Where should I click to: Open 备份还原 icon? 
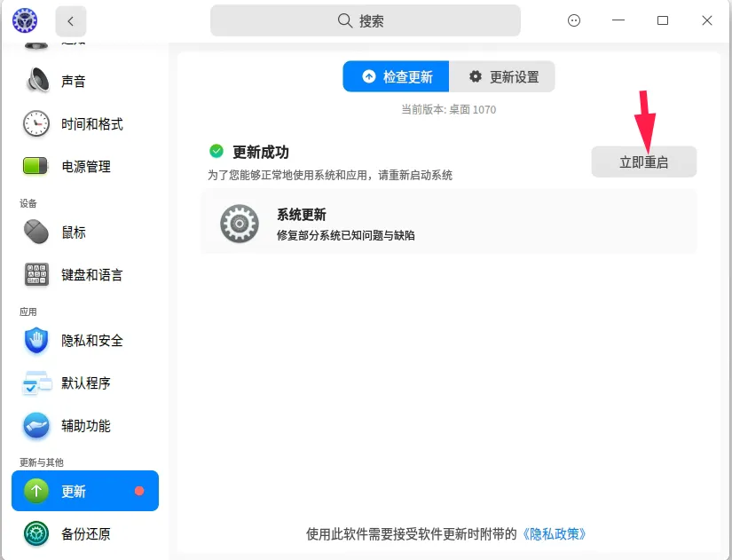(x=36, y=533)
